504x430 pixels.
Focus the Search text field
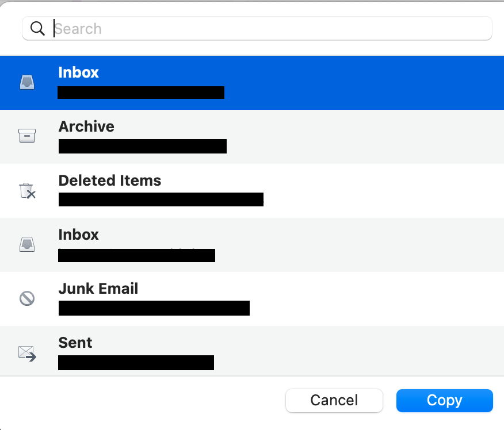click(x=270, y=29)
